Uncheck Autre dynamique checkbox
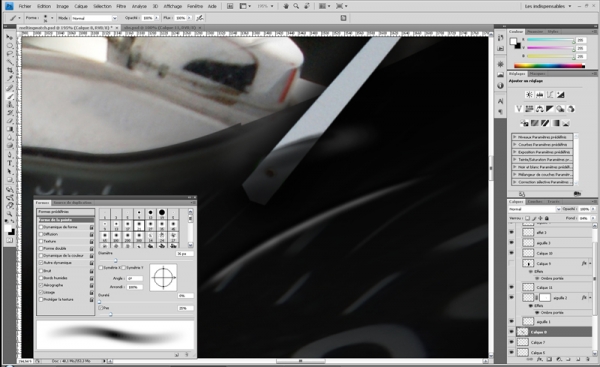600x367 pixels. coord(41,263)
